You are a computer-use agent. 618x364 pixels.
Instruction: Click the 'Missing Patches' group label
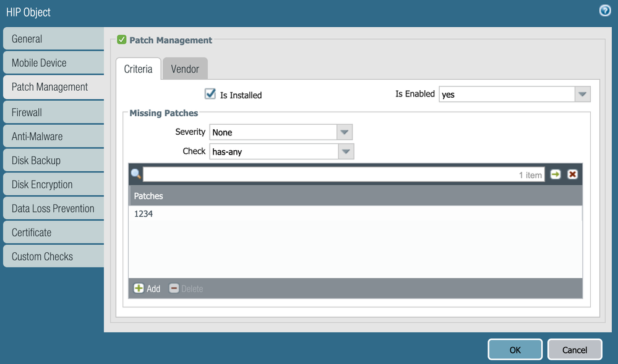click(x=163, y=113)
